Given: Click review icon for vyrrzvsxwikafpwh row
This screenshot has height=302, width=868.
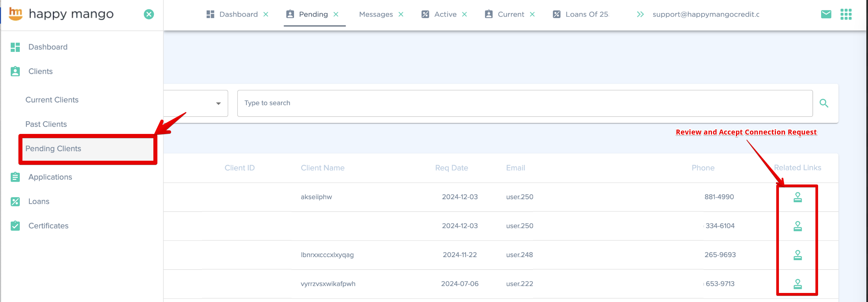Looking at the screenshot, I should pyautogui.click(x=797, y=284).
